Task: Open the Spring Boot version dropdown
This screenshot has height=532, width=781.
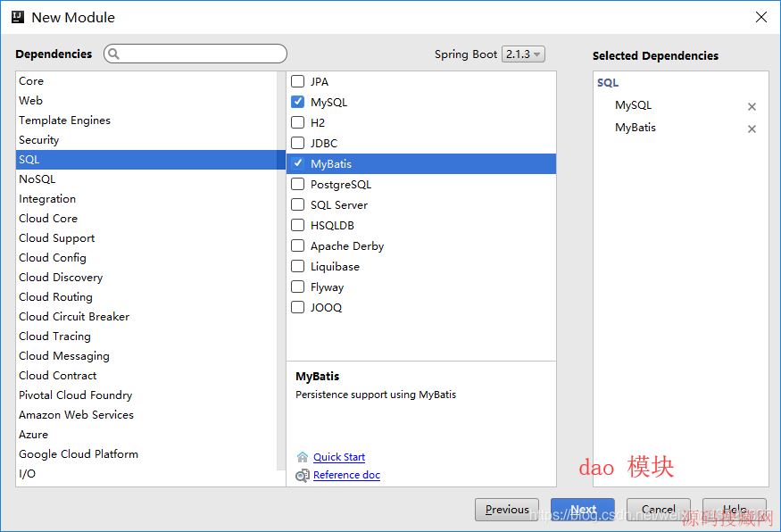Action: 523,54
